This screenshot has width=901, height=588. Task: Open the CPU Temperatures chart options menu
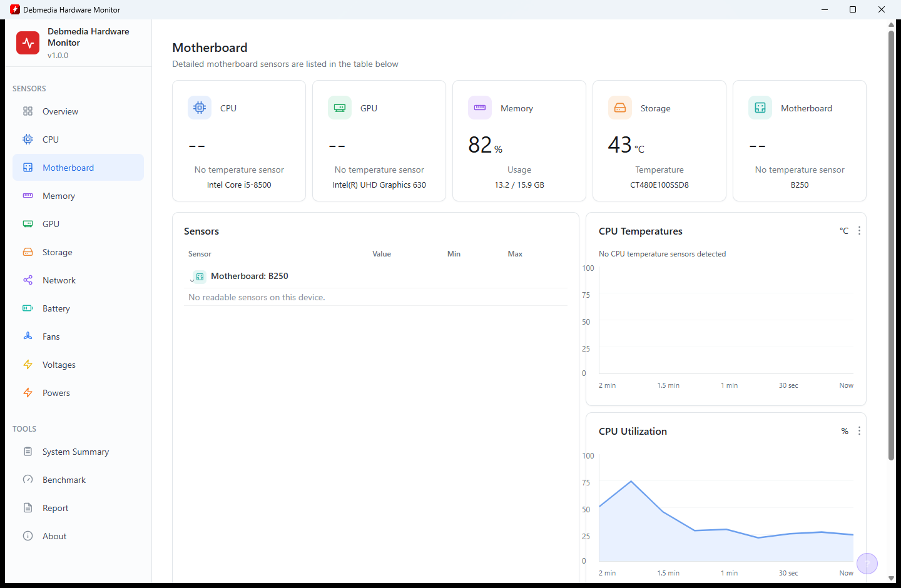click(859, 231)
